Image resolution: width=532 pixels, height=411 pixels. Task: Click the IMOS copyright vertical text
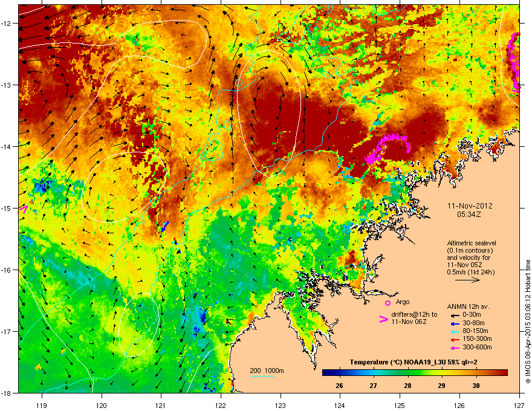528,322
